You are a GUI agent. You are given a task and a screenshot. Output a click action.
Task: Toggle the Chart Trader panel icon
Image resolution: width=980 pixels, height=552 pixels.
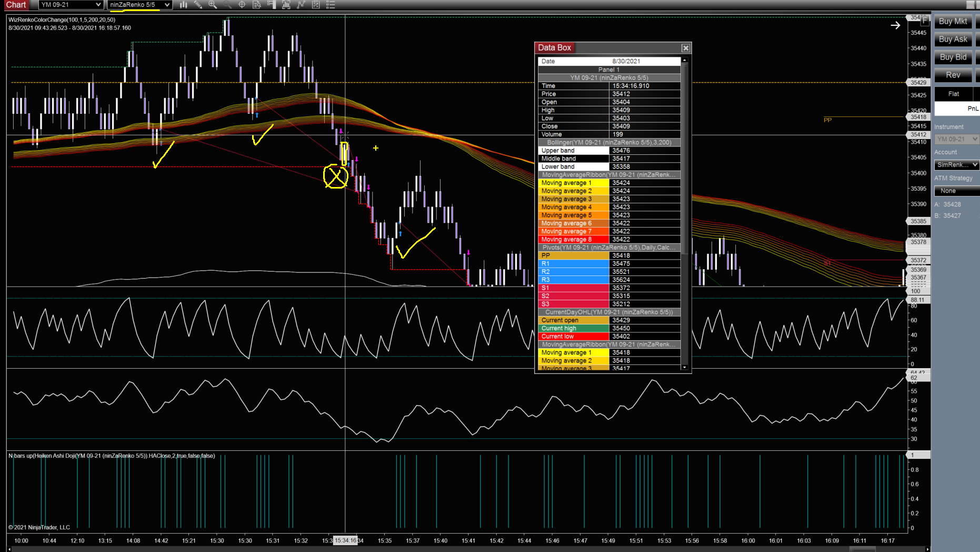(x=272, y=5)
